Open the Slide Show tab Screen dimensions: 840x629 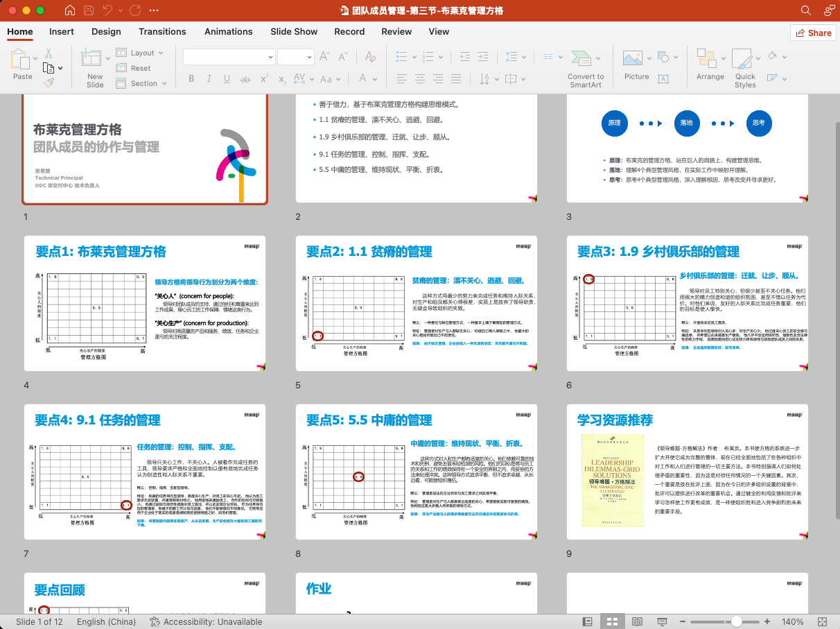pos(294,31)
